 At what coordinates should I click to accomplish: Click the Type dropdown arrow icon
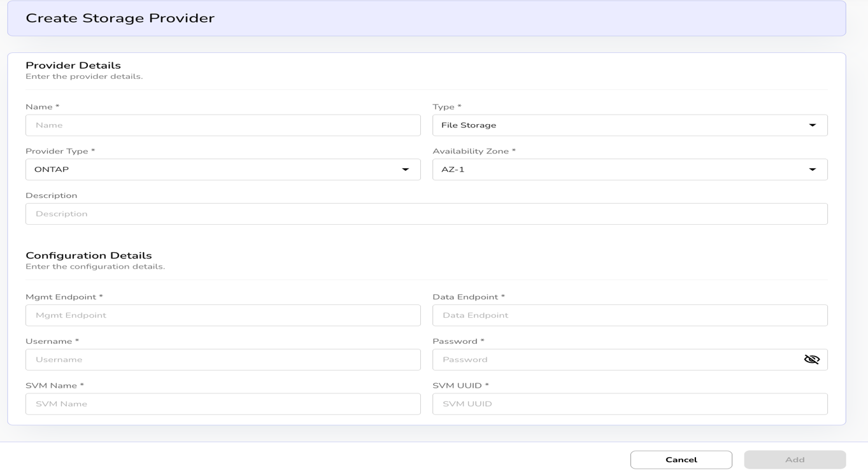(x=812, y=125)
